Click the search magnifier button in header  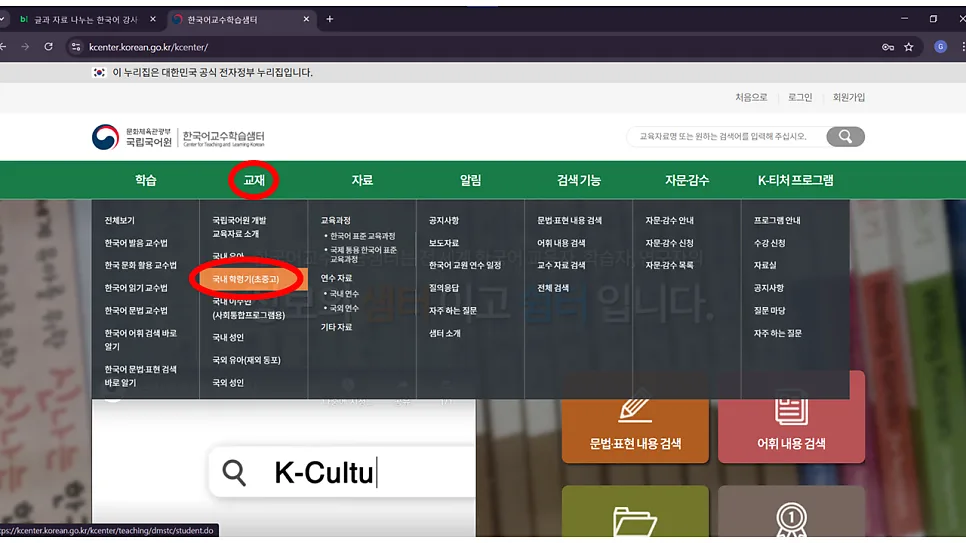[845, 136]
